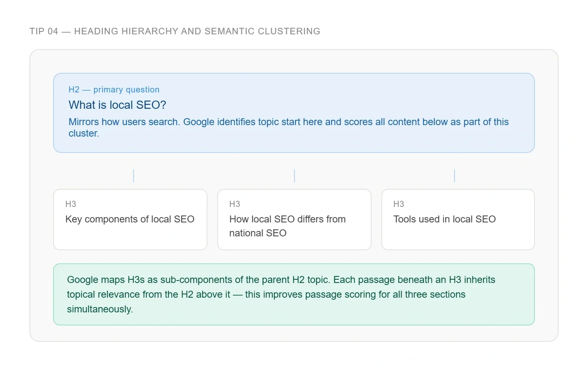Click the connector line above Key components card
Screen dimensions: 588x368
click(134, 176)
